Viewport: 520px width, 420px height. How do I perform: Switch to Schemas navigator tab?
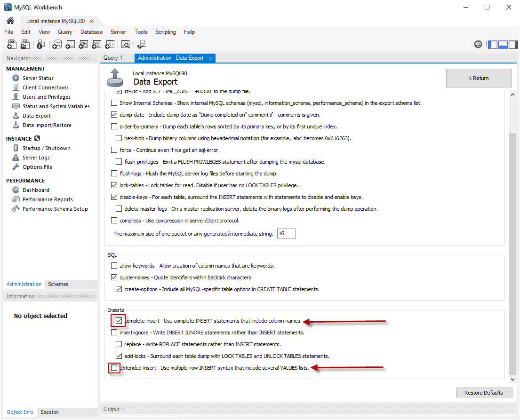[x=58, y=284]
